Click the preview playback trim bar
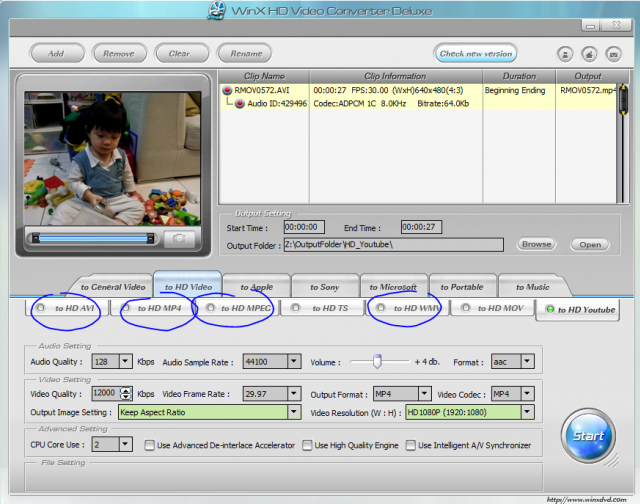This screenshot has width=640, height=504. [93, 238]
